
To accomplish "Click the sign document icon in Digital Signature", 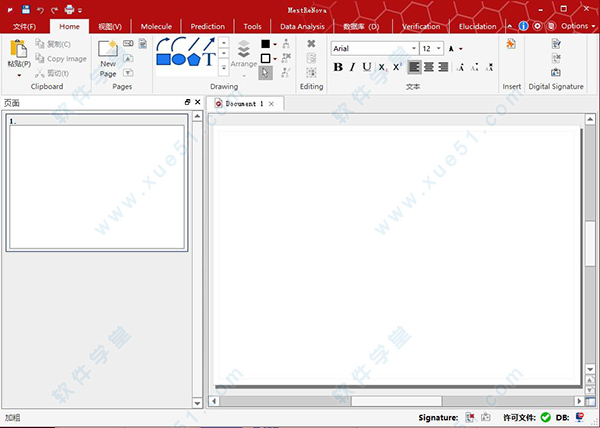I will click(556, 43).
